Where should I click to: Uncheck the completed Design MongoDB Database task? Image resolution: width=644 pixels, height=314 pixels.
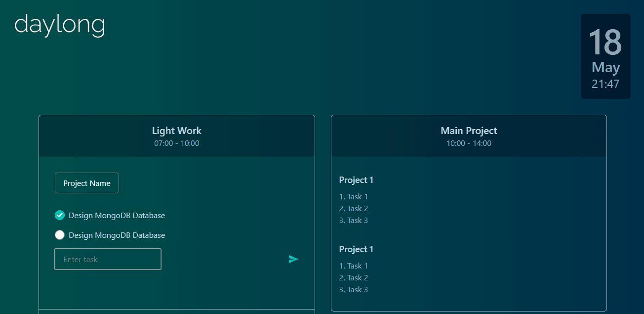tap(60, 215)
